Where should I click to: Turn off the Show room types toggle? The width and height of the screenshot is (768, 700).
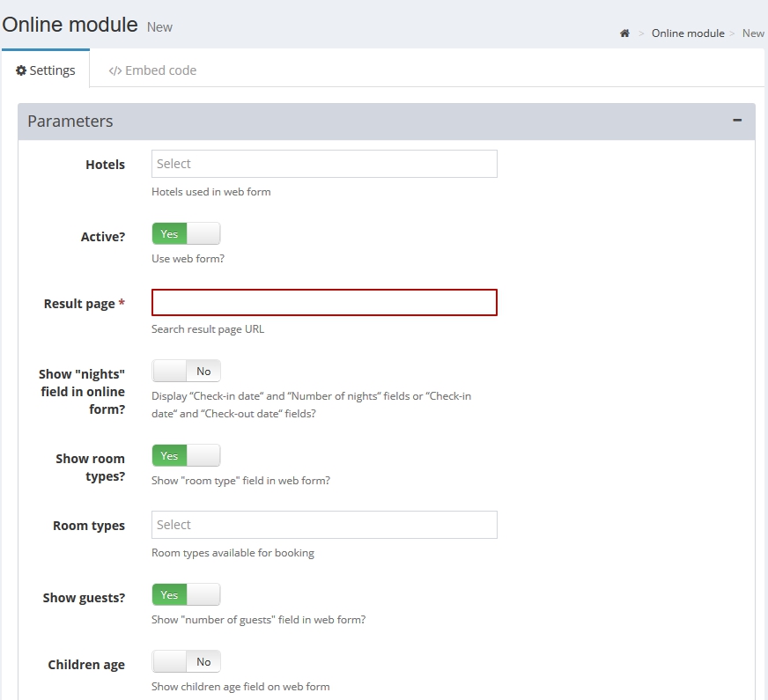[x=186, y=456]
